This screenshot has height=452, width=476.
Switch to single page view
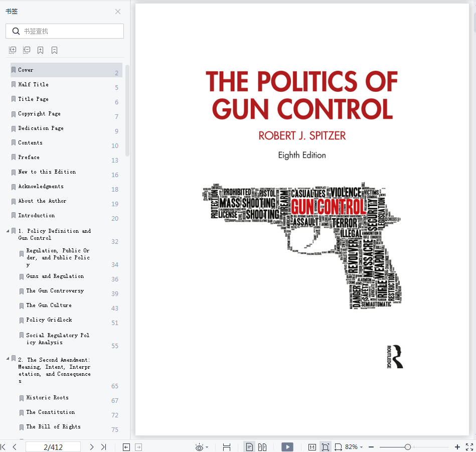249,447
